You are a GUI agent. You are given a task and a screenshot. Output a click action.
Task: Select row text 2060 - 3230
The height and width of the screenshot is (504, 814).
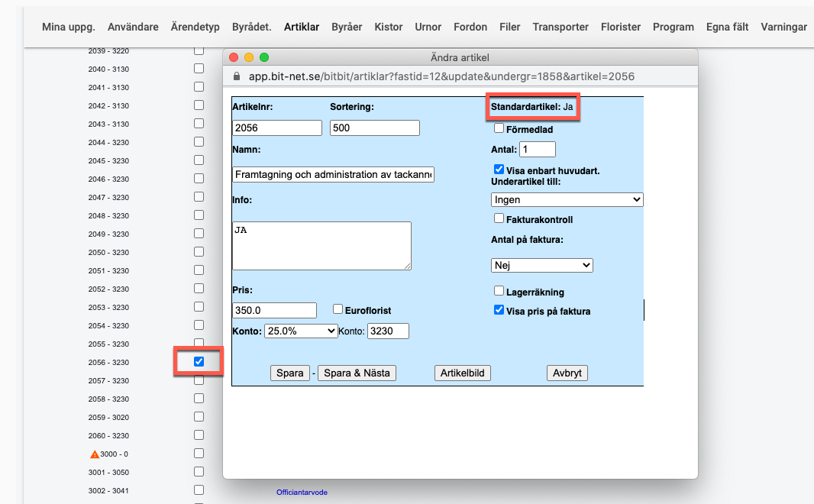pos(108,435)
